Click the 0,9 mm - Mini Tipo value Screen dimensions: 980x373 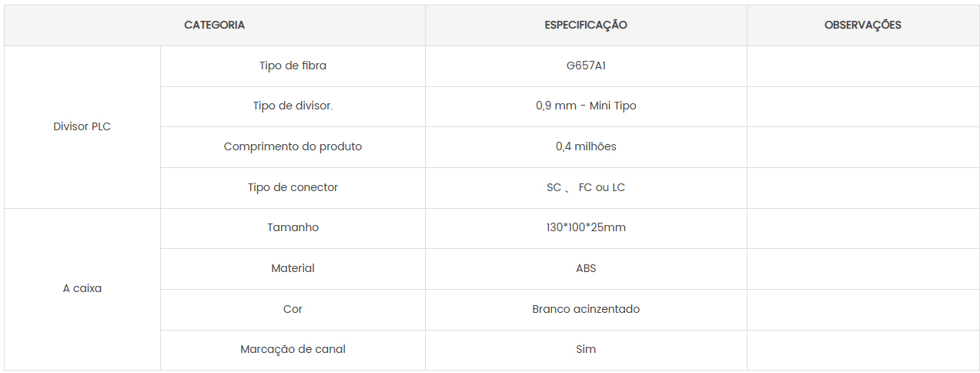pos(586,106)
